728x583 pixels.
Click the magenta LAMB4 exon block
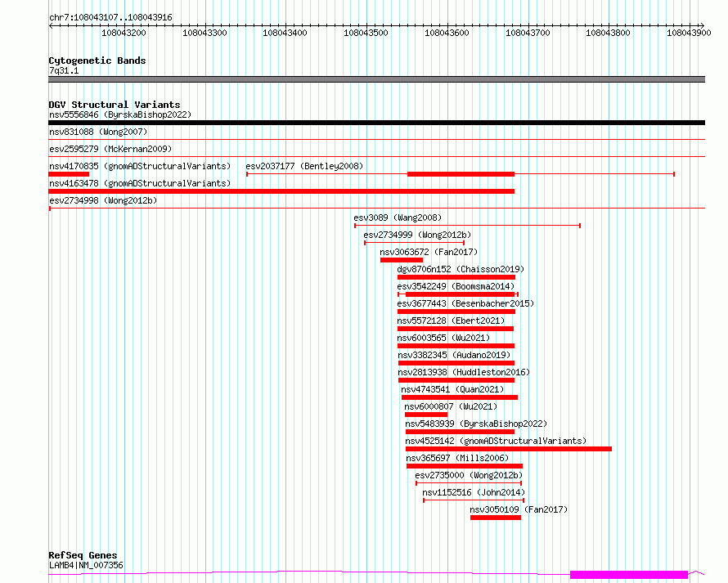pos(629,575)
